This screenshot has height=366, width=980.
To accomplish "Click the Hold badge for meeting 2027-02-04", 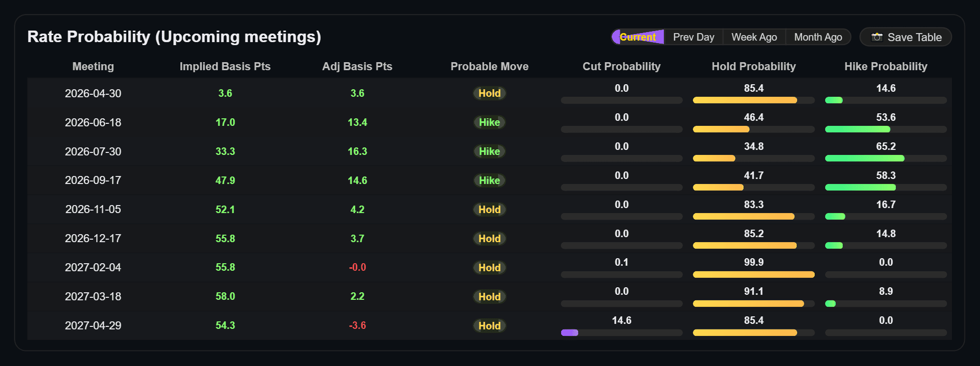I will pyautogui.click(x=489, y=267).
